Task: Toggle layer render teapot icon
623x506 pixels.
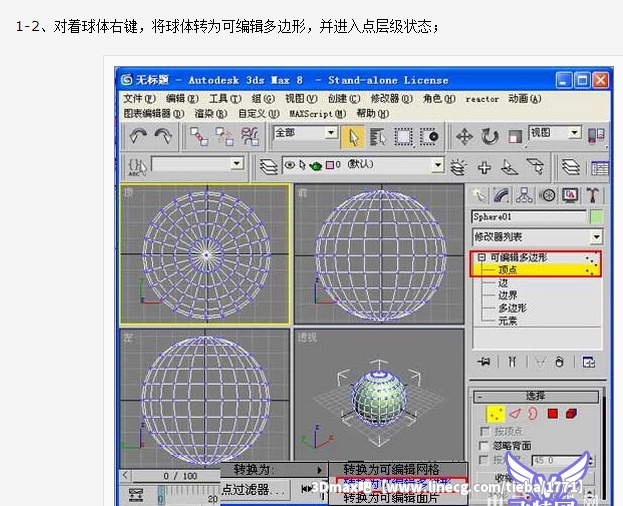Action: coord(316,166)
